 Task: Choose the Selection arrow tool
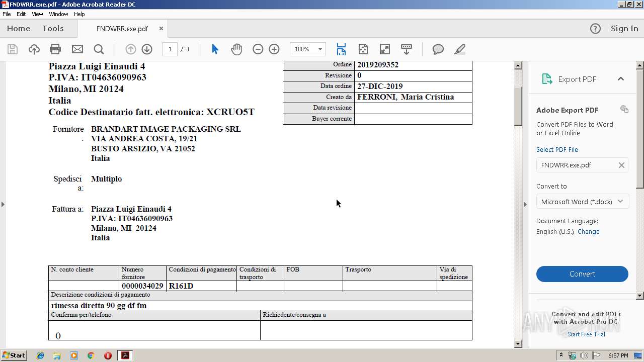pos(215,49)
